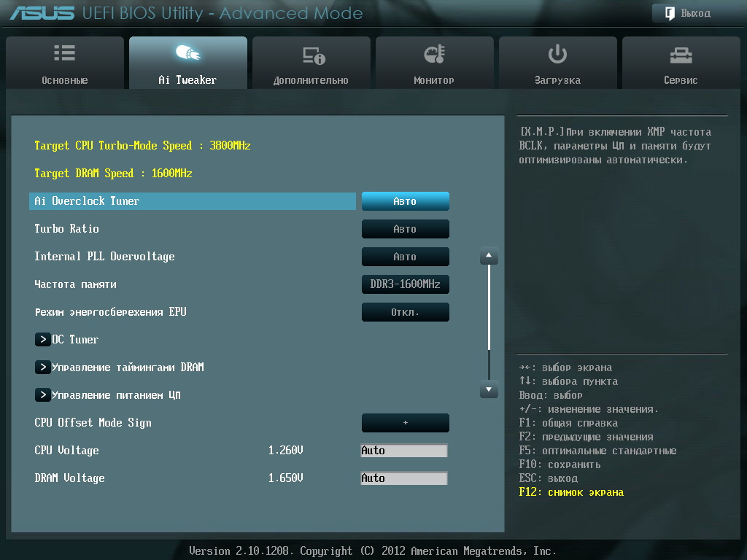Click Управление таймингами DRAM text
This screenshot has width=747, height=560.
tap(128, 367)
